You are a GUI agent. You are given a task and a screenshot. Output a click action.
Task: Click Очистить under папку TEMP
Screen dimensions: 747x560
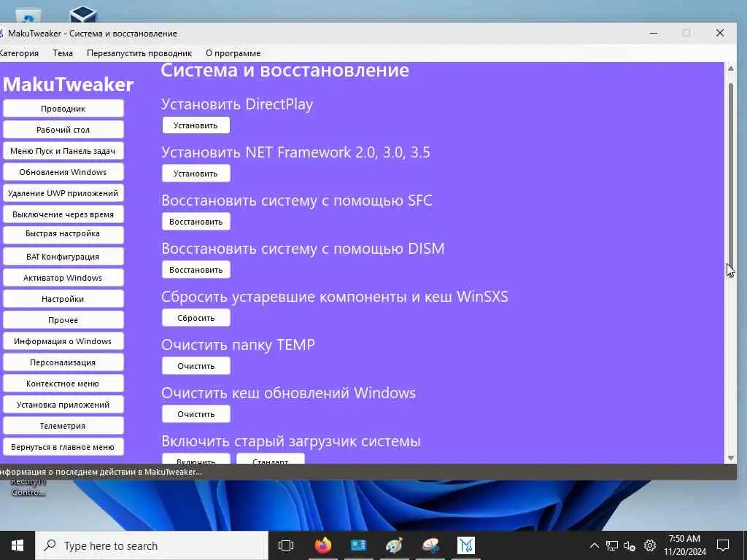(196, 366)
